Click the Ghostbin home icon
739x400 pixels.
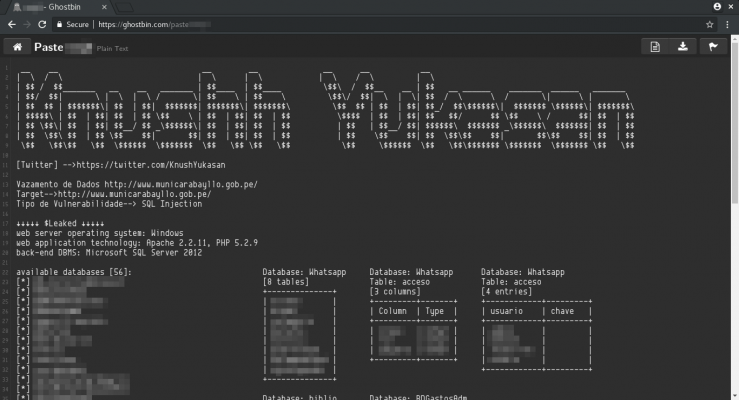point(17,46)
